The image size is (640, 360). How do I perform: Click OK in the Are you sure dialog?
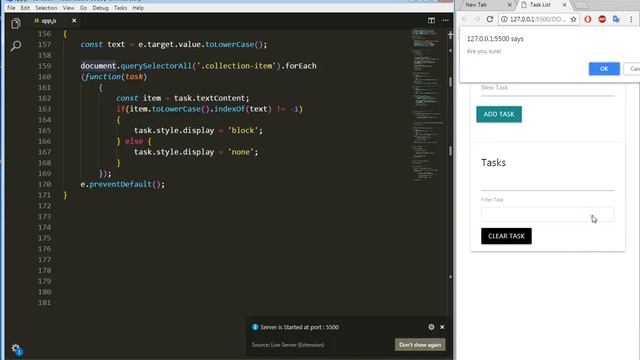(604, 69)
